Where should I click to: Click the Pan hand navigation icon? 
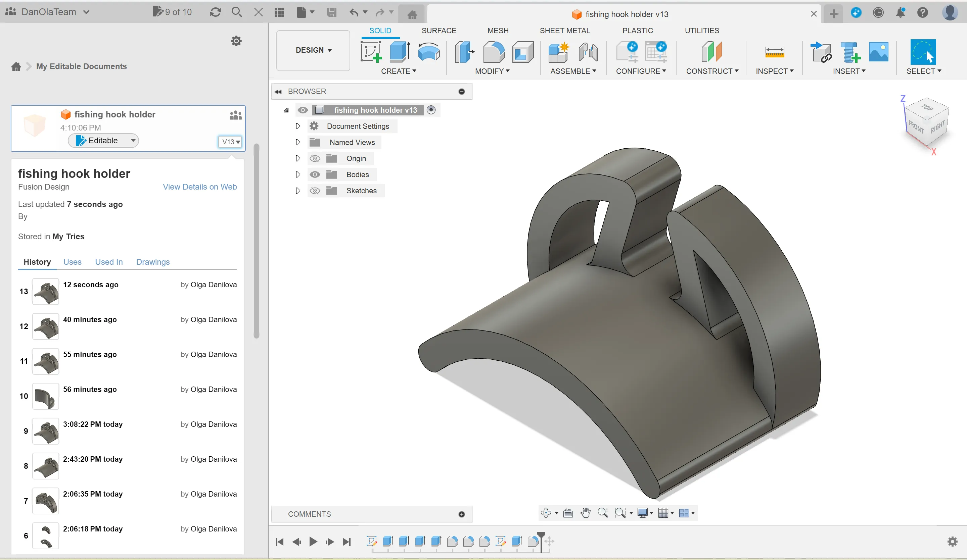585,513
